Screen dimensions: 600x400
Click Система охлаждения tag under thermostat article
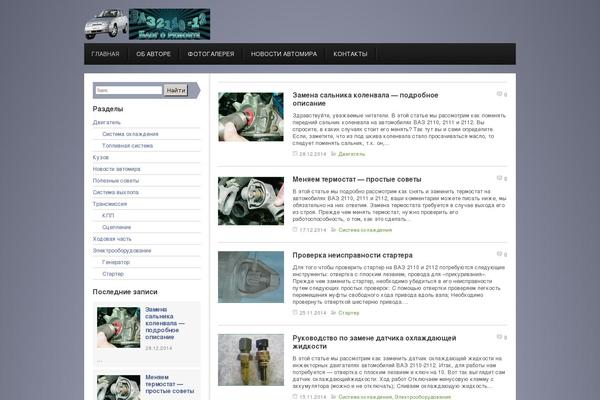(365, 230)
